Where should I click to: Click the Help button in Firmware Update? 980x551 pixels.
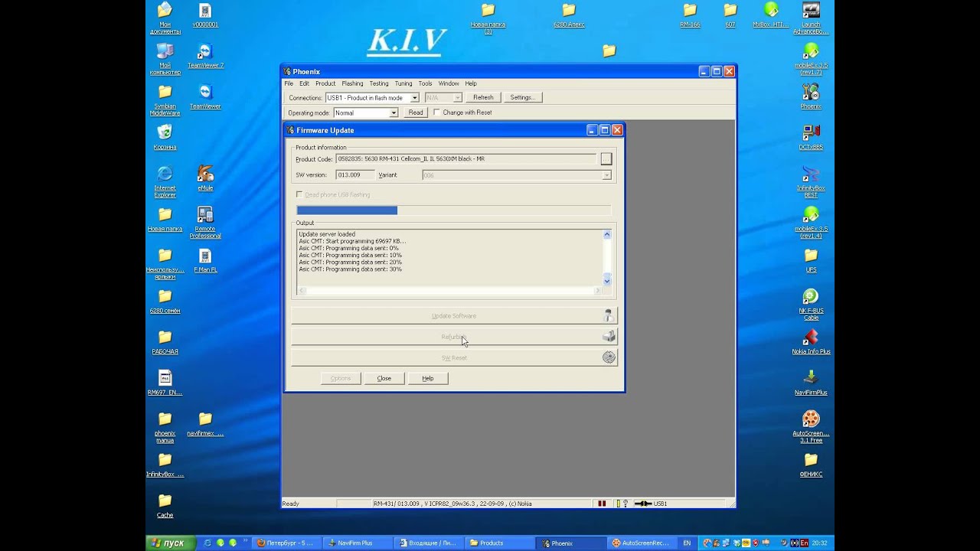pyautogui.click(x=428, y=378)
